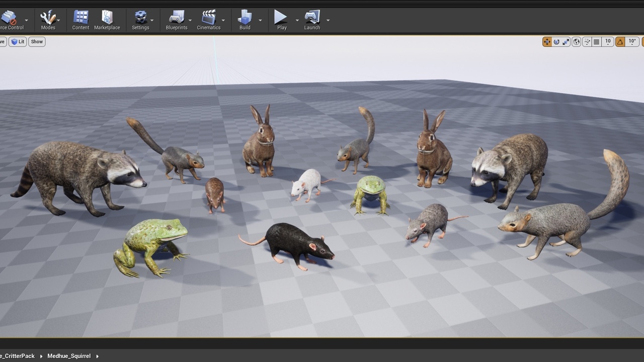This screenshot has height=362, width=644.
Task: Toggle world/local coordinate space globe
Action: tap(577, 42)
